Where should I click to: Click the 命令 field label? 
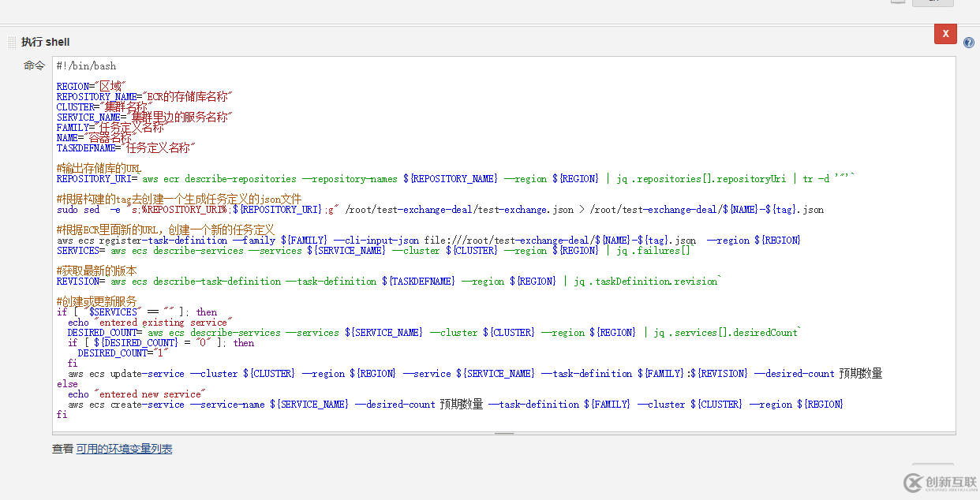34,65
